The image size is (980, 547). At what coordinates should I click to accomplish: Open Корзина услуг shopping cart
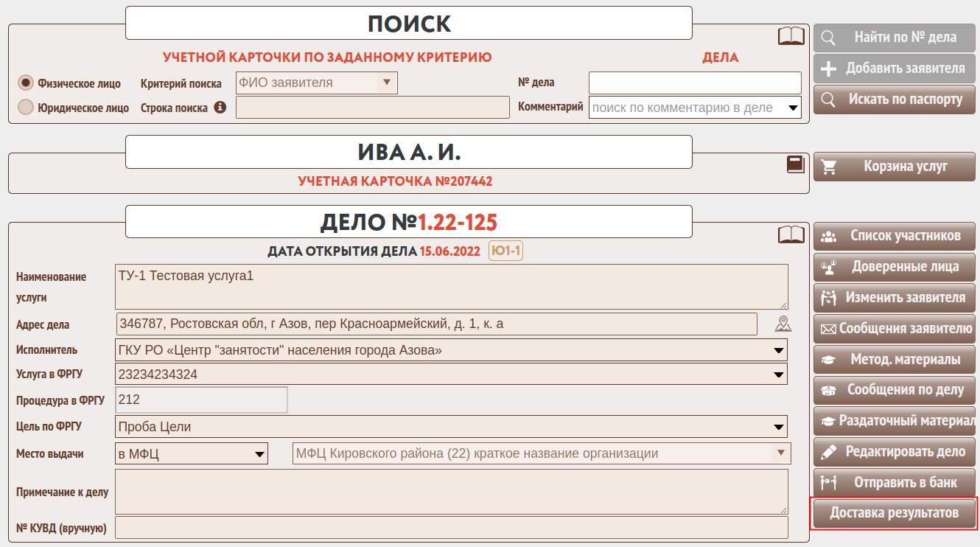point(894,167)
